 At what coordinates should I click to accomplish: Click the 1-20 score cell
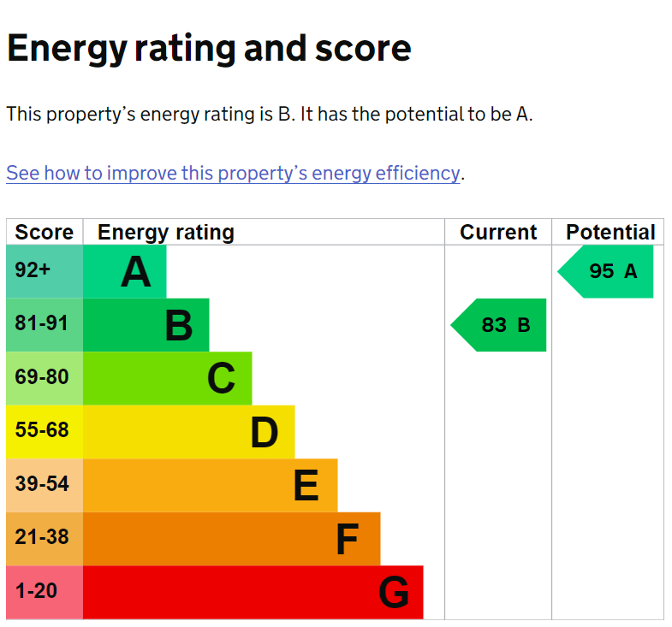pyautogui.click(x=45, y=592)
